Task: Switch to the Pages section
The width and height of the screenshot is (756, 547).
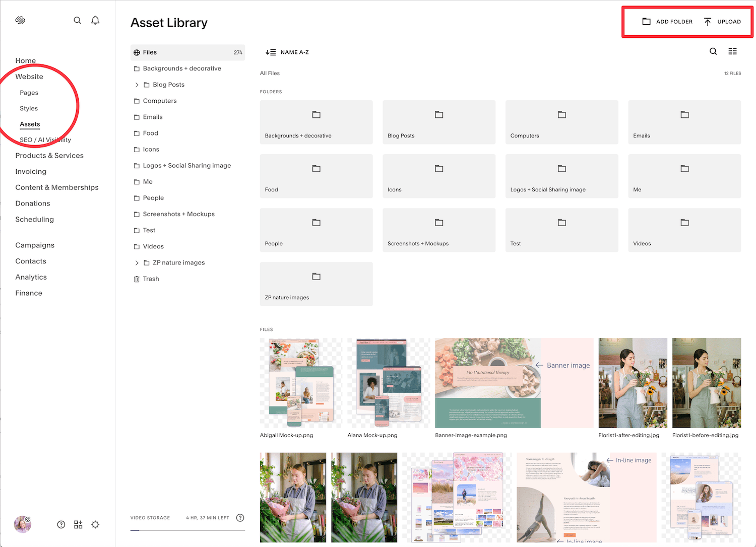Action: (x=29, y=93)
